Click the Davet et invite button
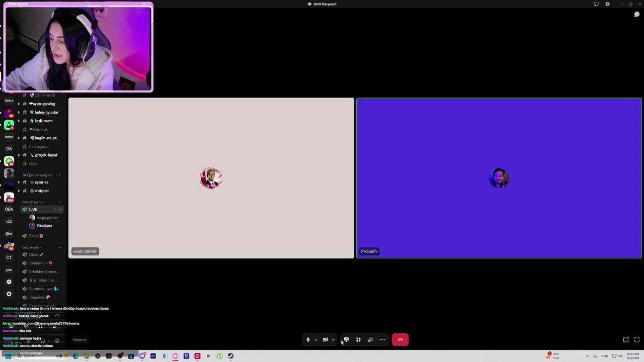This screenshot has width=644, height=362. 79,340
